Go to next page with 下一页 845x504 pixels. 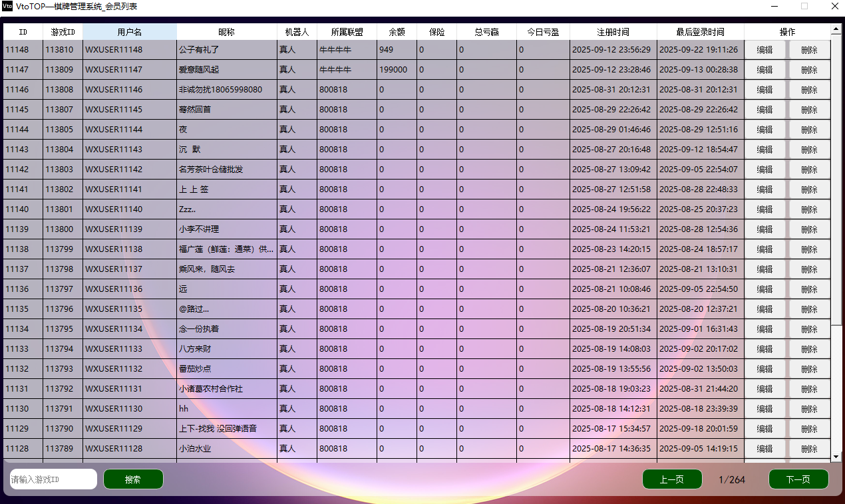(798, 479)
